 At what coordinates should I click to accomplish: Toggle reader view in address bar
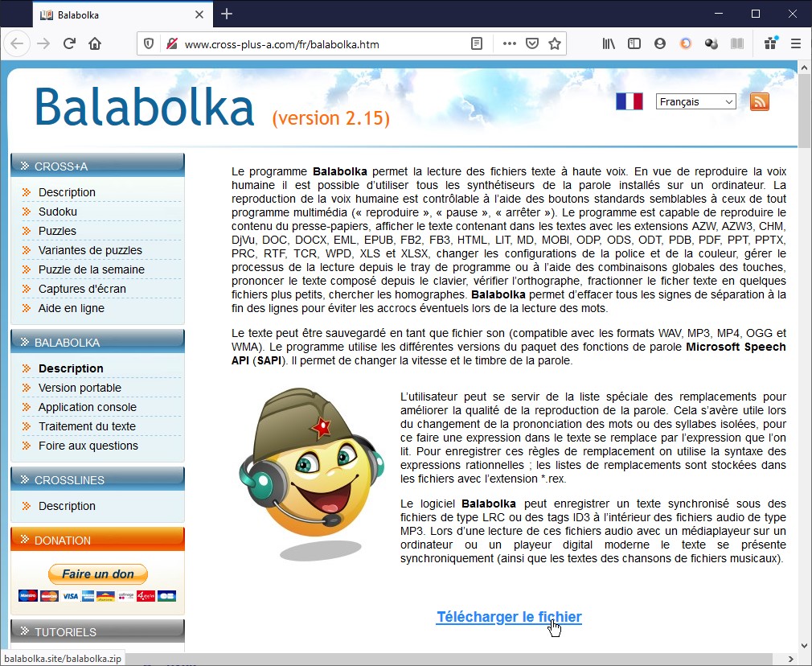477,43
